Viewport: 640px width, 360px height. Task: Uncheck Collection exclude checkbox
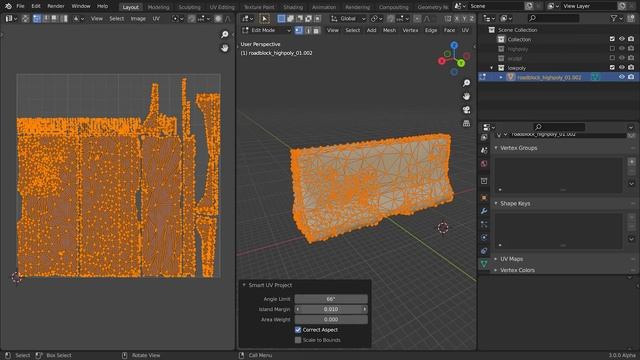pos(612,39)
